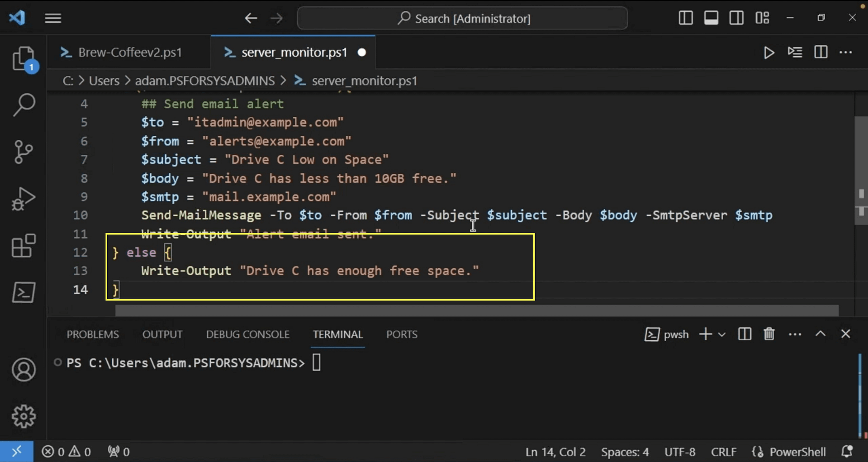868x462 pixels.
Task: Change encoding via UTF-8 status item
Action: pos(680,452)
